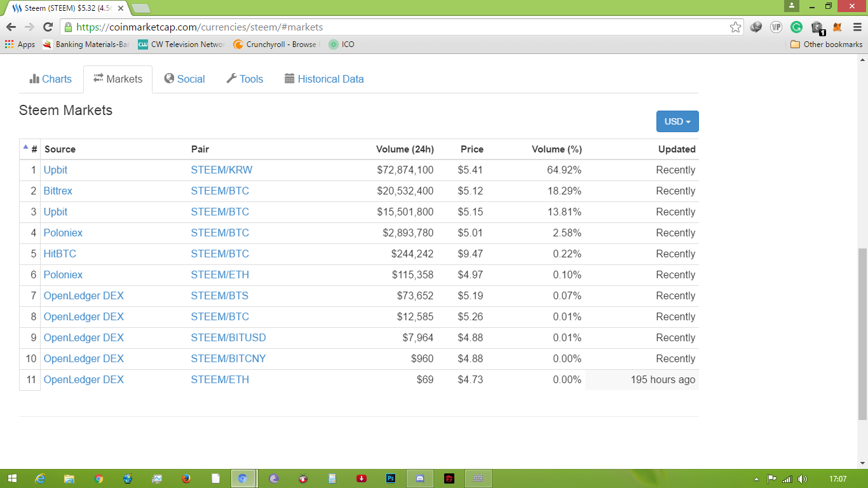The image size is (868, 488).
Task: Sort by the Pair column header
Action: click(x=200, y=149)
